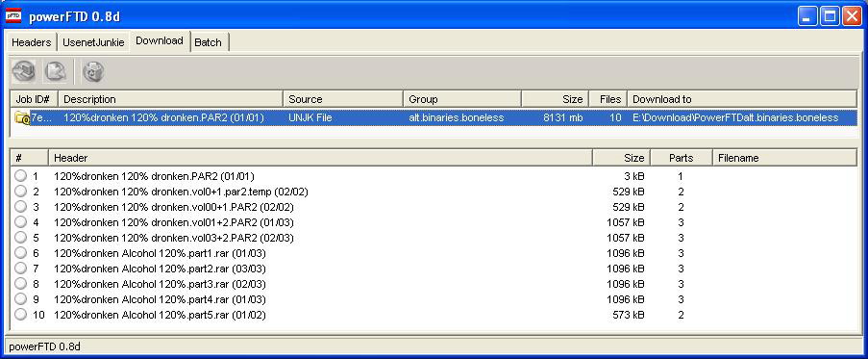Click the recycle bin toolbar icon
Image resolution: width=868 pixels, height=359 pixels.
93,71
